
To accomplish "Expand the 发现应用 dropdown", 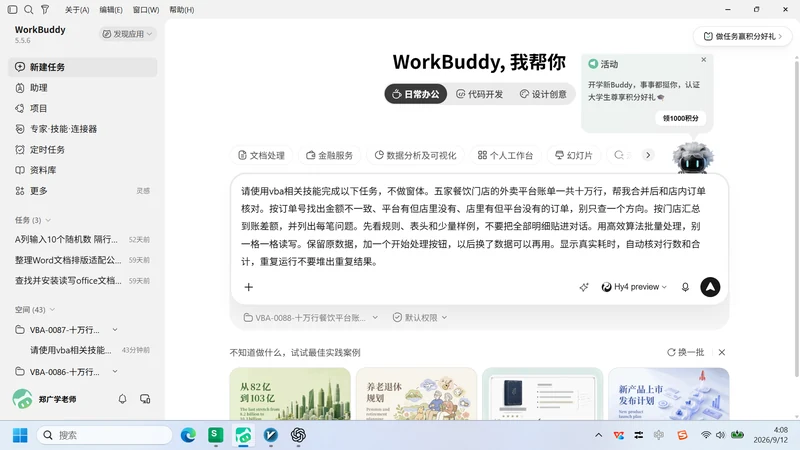I will 128,34.
